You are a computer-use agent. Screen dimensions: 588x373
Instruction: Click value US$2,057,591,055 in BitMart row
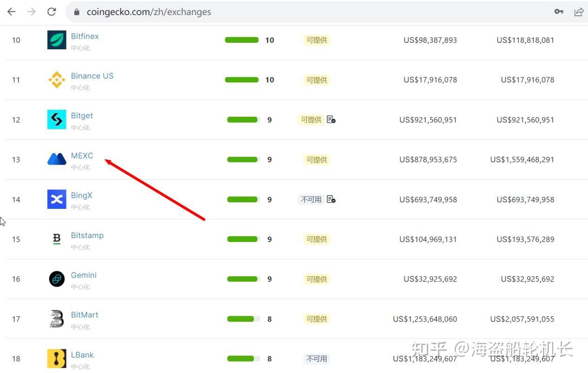(522, 319)
